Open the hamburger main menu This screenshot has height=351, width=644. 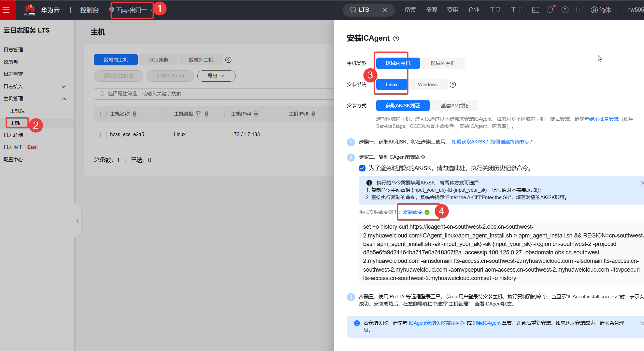6,10
